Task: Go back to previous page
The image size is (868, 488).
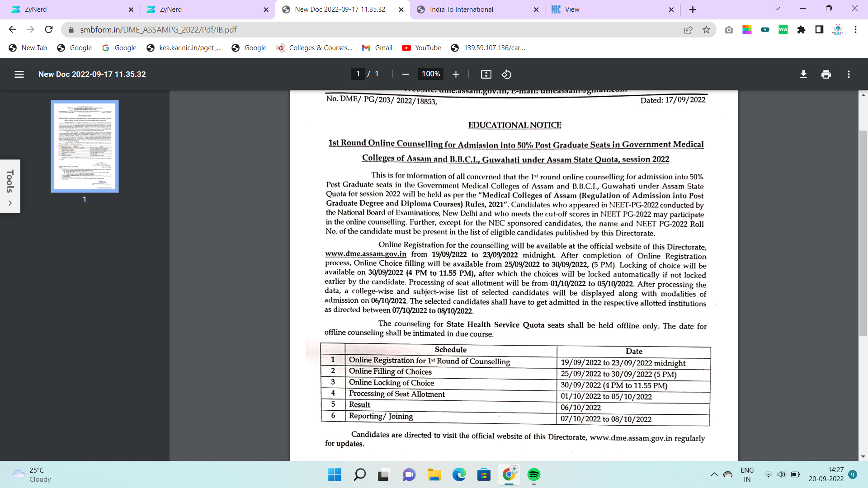Action: pos(12,29)
